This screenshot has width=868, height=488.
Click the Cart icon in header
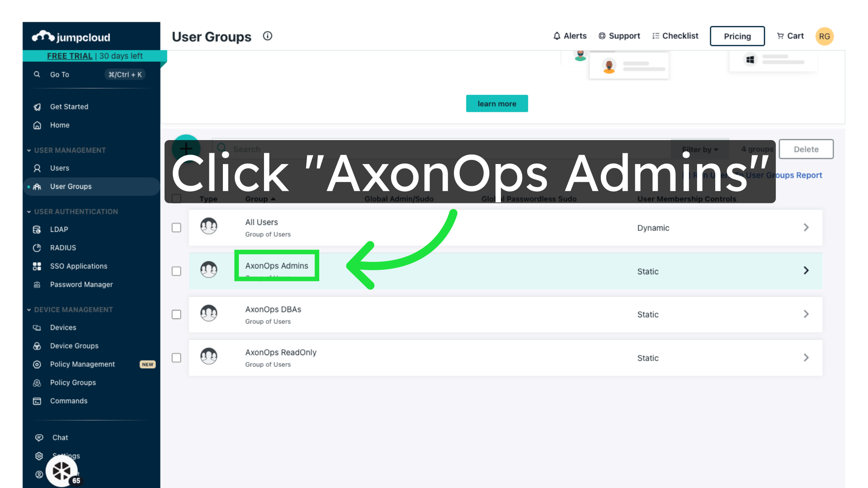pos(780,36)
